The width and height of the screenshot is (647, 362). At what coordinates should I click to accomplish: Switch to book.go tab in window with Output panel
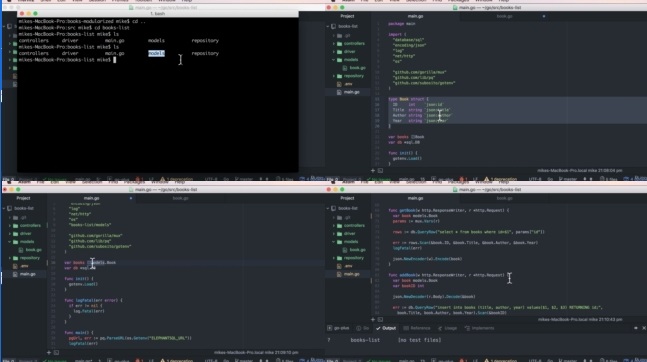coord(504,198)
